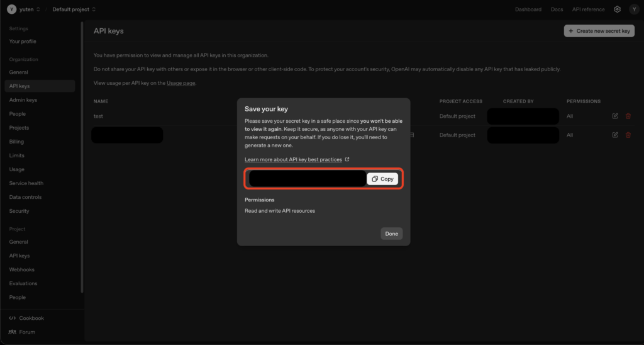Click Create new secret key button
This screenshot has height=345, width=644.
pyautogui.click(x=599, y=31)
